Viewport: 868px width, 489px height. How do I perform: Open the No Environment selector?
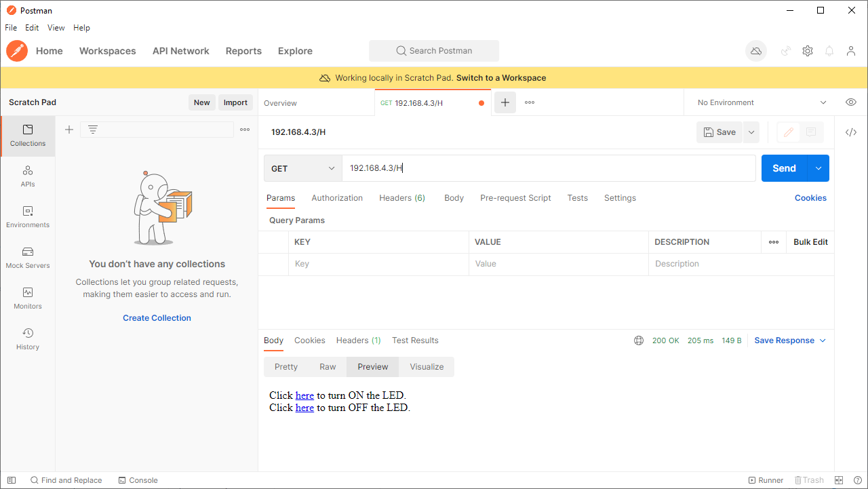point(762,102)
